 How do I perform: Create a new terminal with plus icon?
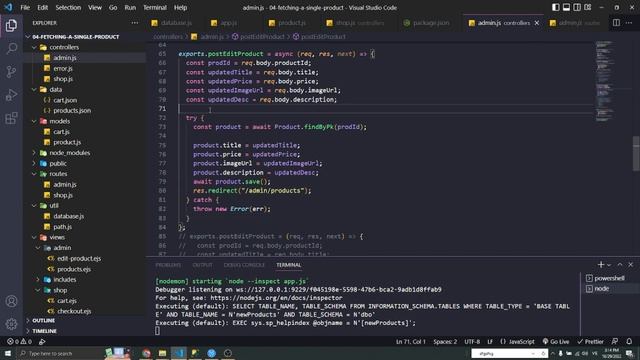pos(600,265)
